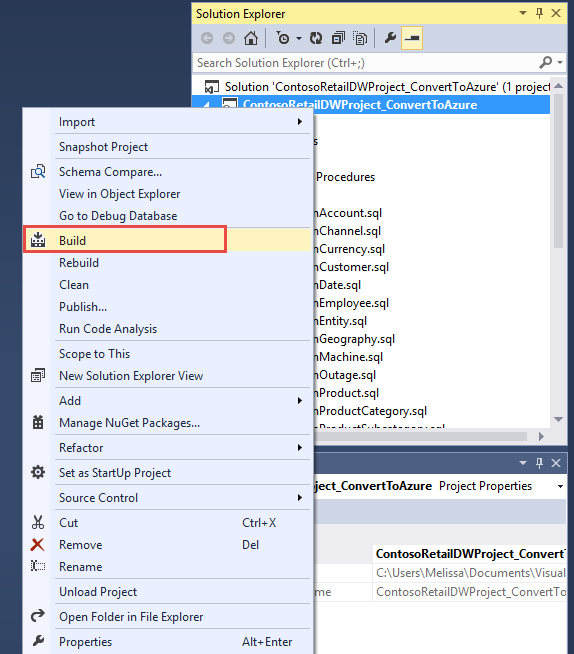
Task: Select Set as StartUp Project
Action: click(181, 473)
